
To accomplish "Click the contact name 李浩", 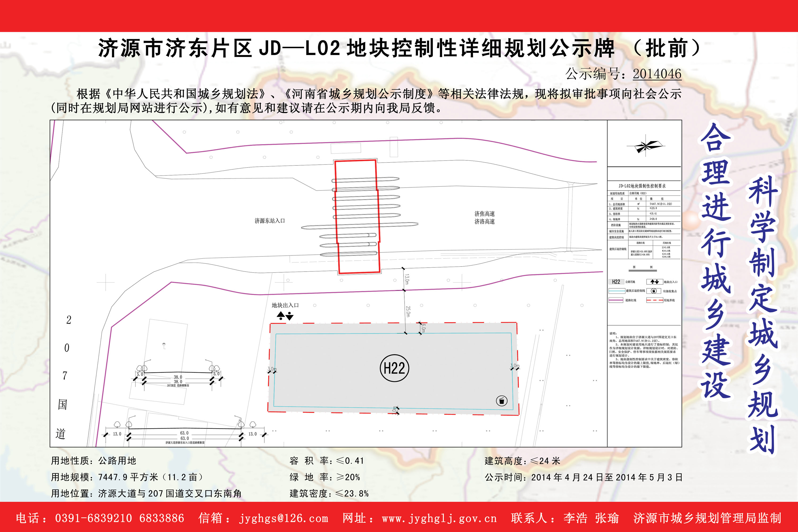I will 575,518.
